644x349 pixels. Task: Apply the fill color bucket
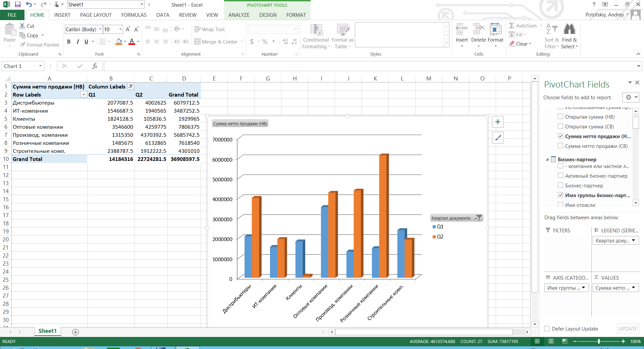[119, 42]
